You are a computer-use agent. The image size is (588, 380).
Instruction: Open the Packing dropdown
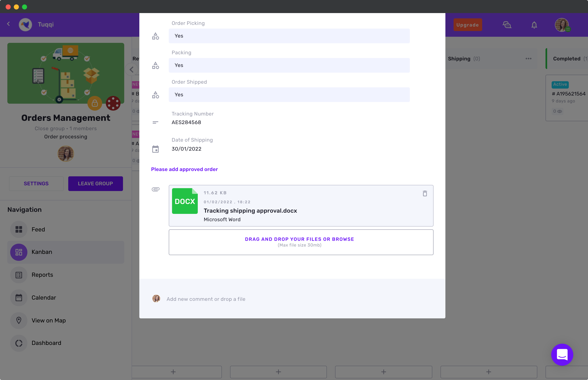[289, 65]
